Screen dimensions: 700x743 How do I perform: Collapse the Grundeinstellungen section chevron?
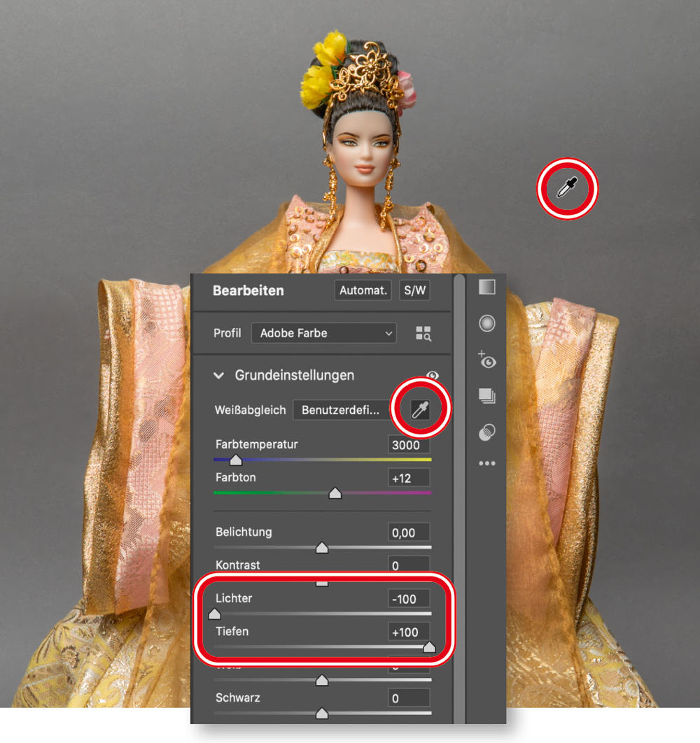coord(218,375)
